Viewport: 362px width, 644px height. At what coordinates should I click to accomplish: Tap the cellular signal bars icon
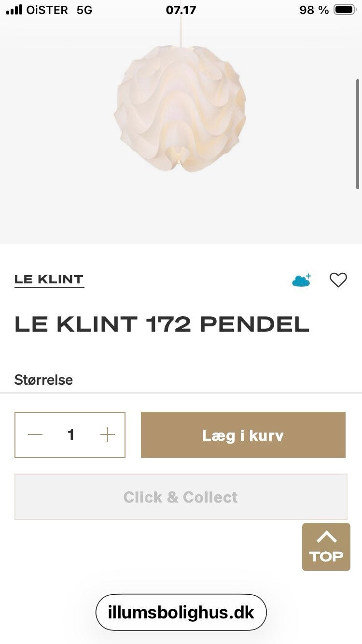14,10
